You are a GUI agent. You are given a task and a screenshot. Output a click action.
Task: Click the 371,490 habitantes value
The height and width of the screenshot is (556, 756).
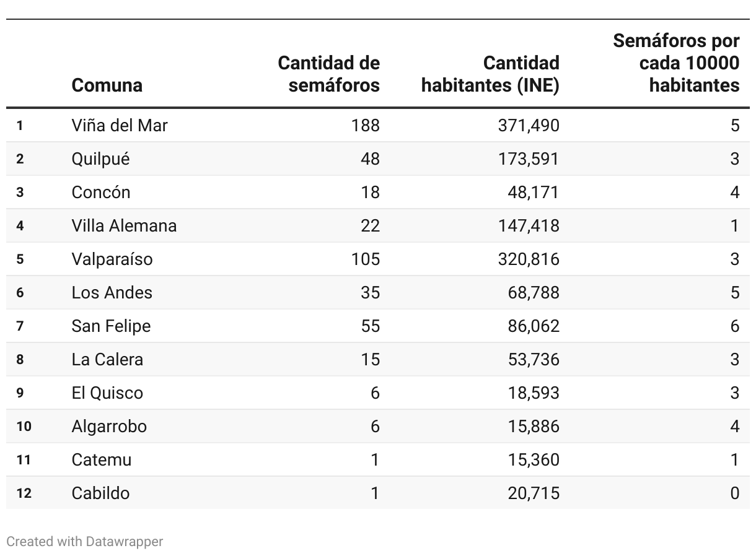[x=529, y=126]
